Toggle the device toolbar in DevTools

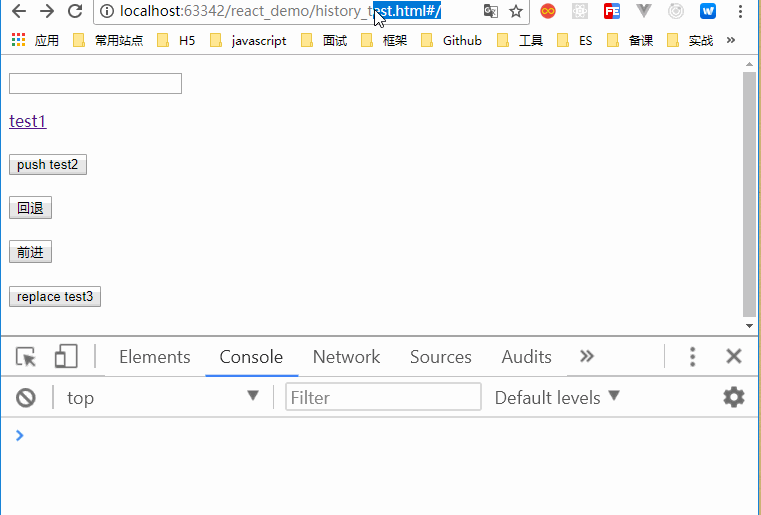(x=66, y=357)
